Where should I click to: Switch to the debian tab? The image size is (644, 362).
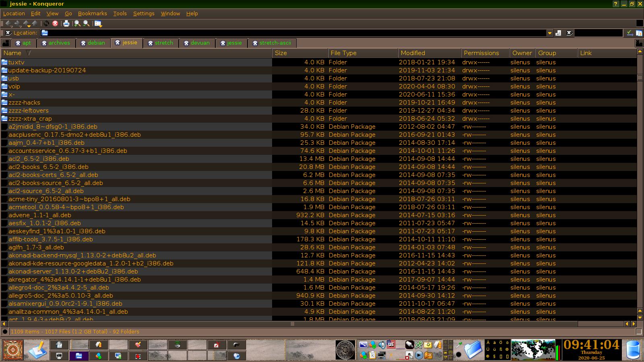click(96, 43)
